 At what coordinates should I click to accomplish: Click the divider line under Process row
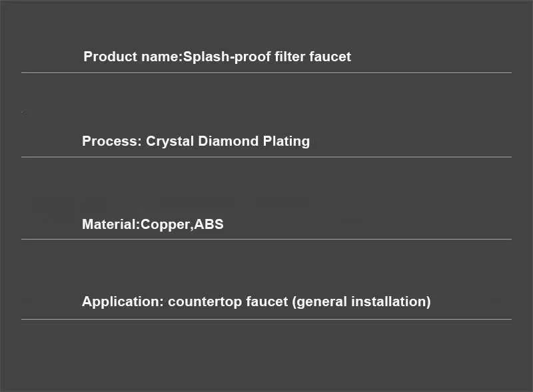pyautogui.click(x=266, y=157)
